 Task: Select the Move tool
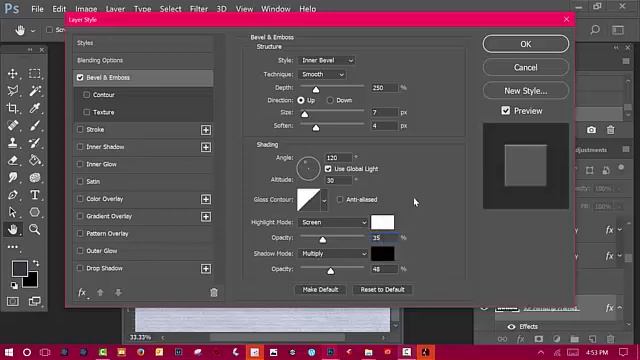13,73
